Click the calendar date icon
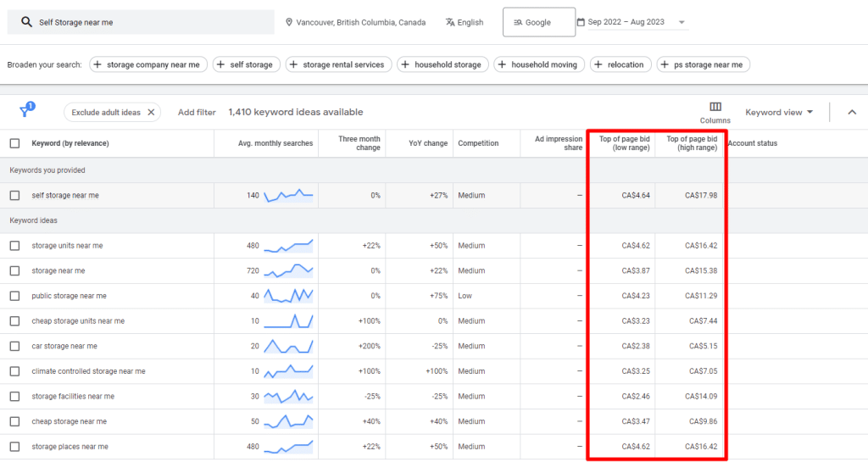The image size is (868, 462). click(581, 22)
